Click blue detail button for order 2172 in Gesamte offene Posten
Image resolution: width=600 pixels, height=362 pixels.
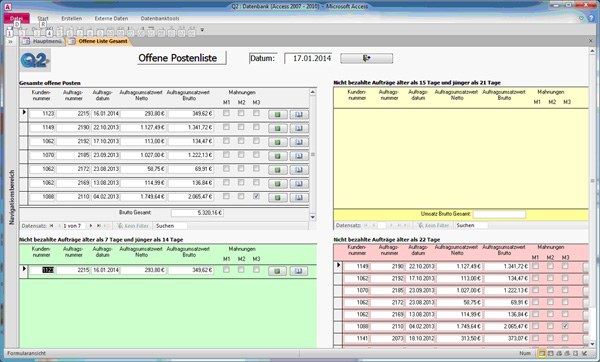299,170
